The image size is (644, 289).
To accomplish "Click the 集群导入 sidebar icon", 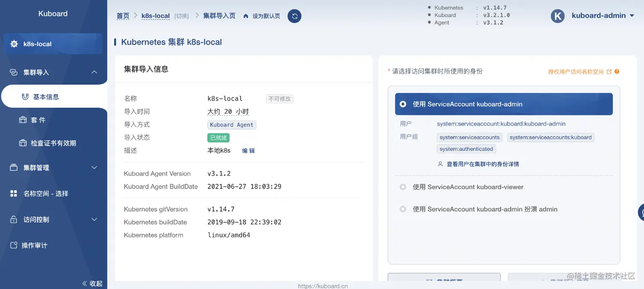I will click(14, 72).
